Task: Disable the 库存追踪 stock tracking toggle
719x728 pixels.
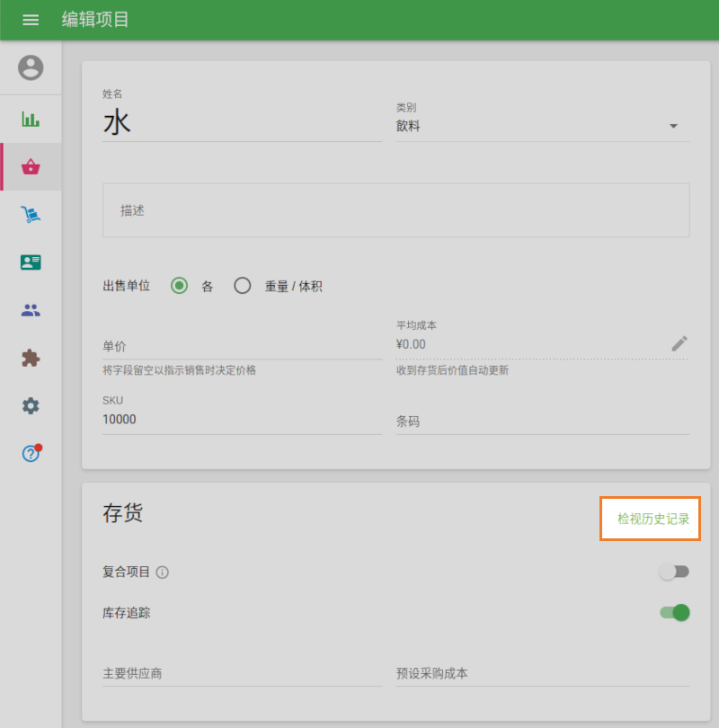Action: tap(674, 610)
